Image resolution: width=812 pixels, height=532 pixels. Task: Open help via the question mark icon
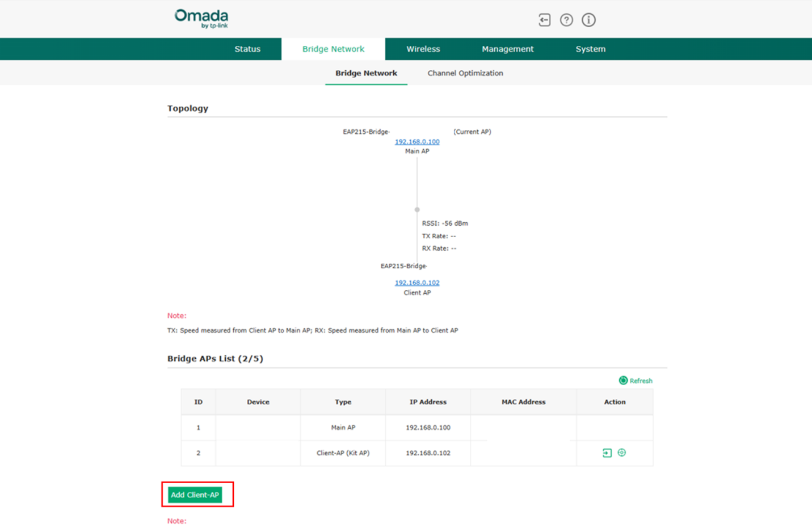click(566, 20)
